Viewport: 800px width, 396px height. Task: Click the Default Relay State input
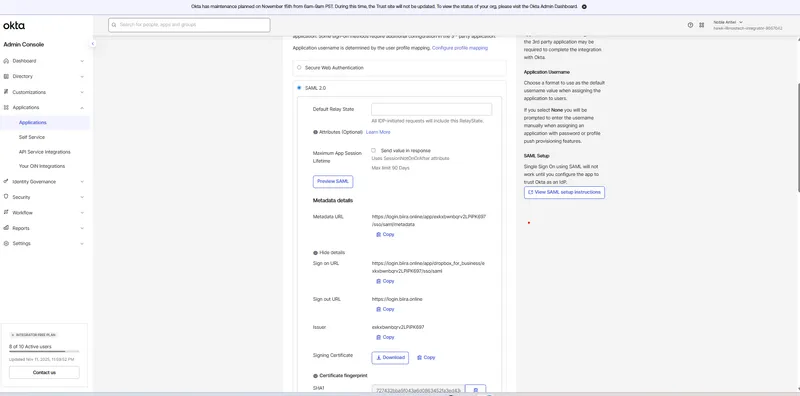click(x=432, y=109)
